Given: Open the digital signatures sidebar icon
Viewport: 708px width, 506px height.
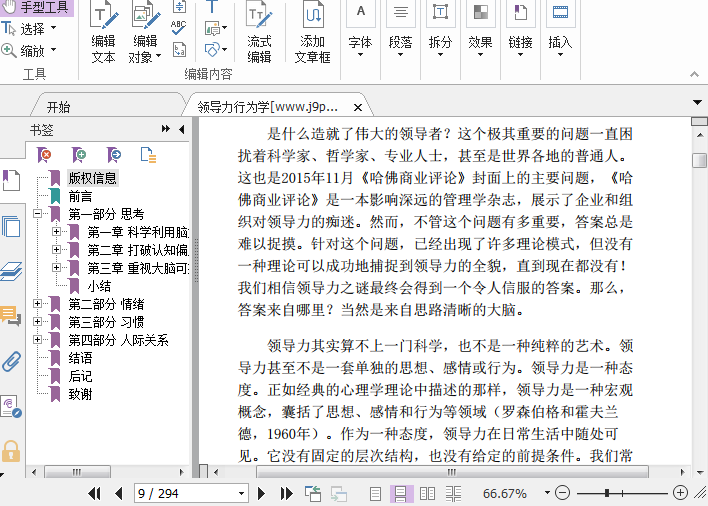Looking at the screenshot, I should 11,406.
